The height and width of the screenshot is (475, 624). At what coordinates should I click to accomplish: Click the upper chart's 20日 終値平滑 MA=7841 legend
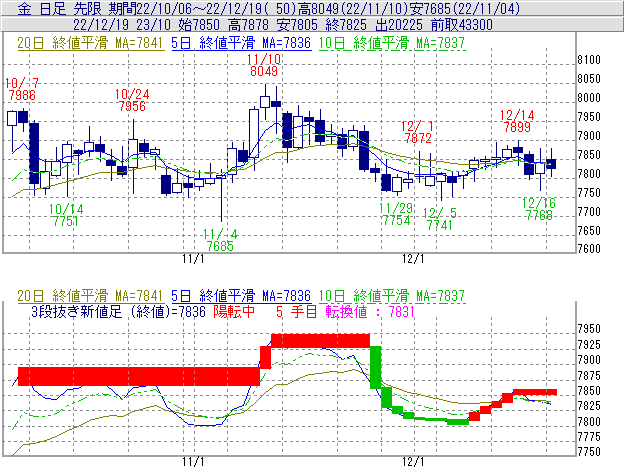click(90, 43)
